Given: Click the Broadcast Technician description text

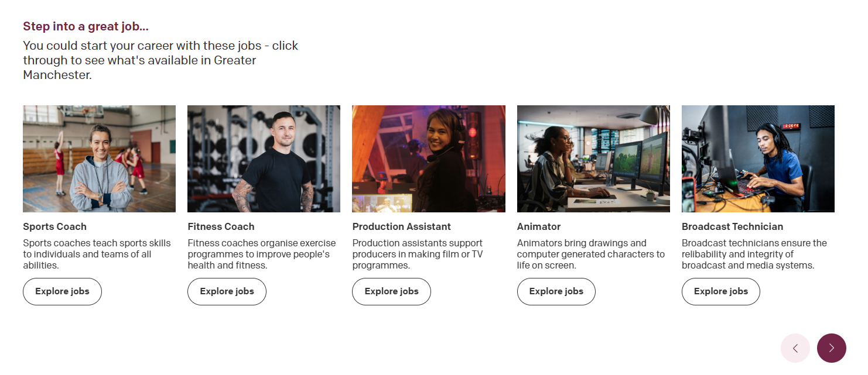Looking at the screenshot, I should click(x=754, y=254).
